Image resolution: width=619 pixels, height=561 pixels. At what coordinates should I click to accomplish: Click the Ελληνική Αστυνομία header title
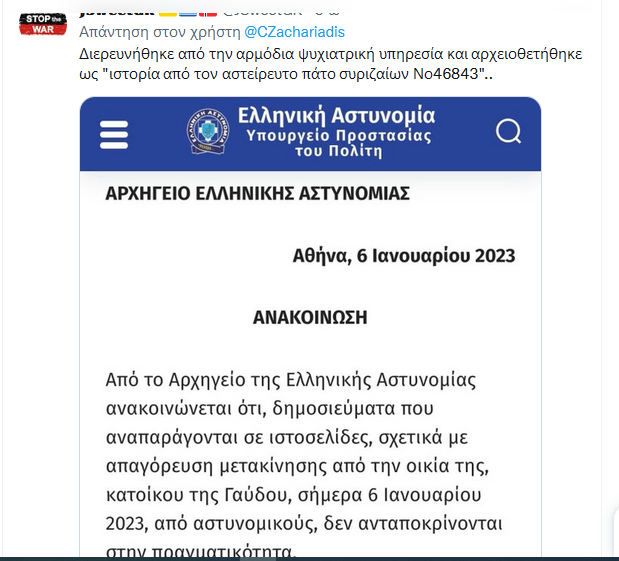[336, 115]
